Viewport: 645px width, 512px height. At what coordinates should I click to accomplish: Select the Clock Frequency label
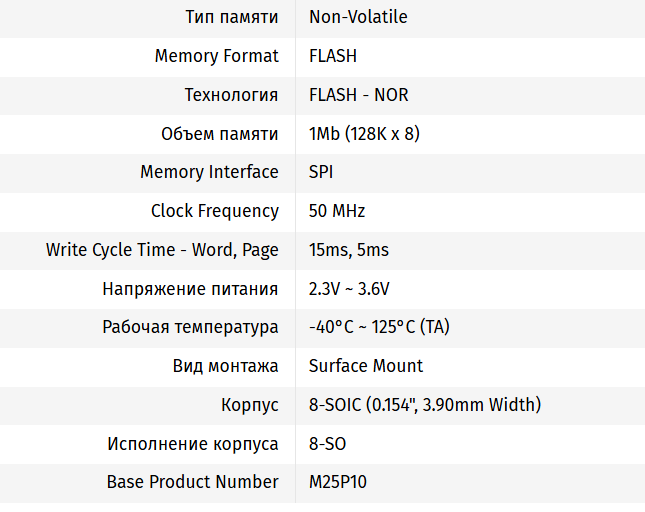click(x=214, y=211)
